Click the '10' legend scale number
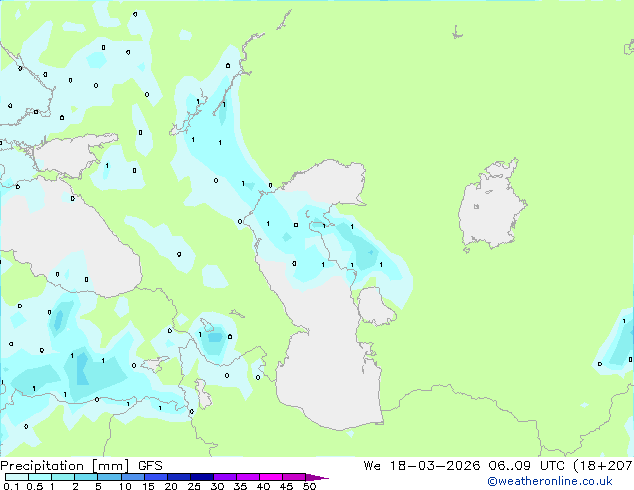 pyautogui.click(x=125, y=486)
